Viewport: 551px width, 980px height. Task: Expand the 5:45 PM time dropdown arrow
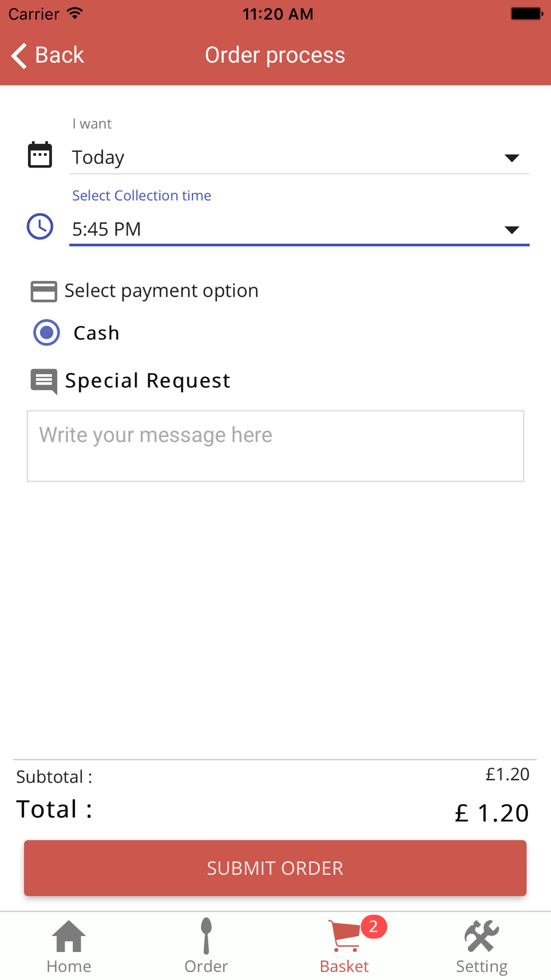512,230
